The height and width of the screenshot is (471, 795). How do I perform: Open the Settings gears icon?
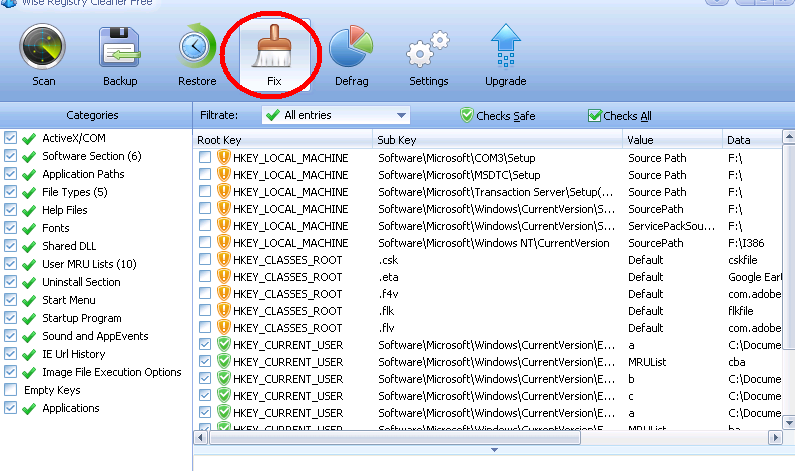coord(428,49)
